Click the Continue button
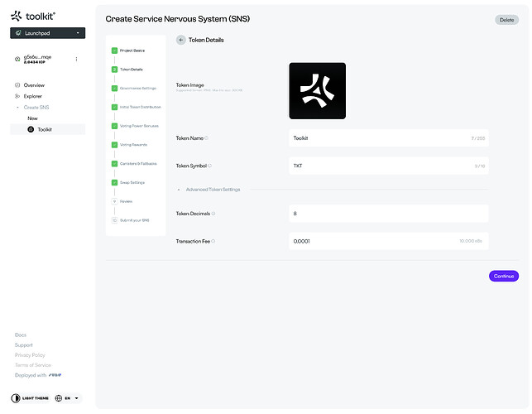532x414 pixels. [503, 276]
